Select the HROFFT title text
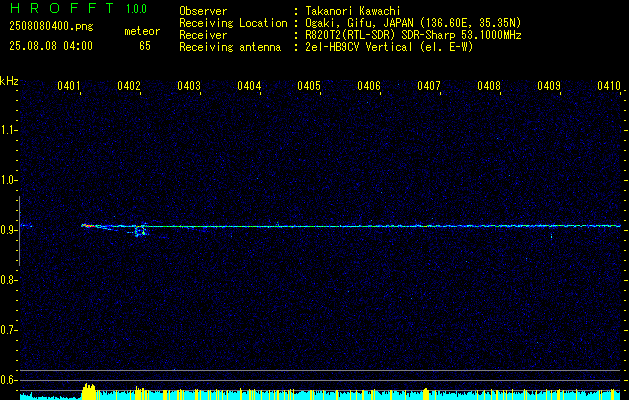This screenshot has width=629, height=400. pos(62,8)
